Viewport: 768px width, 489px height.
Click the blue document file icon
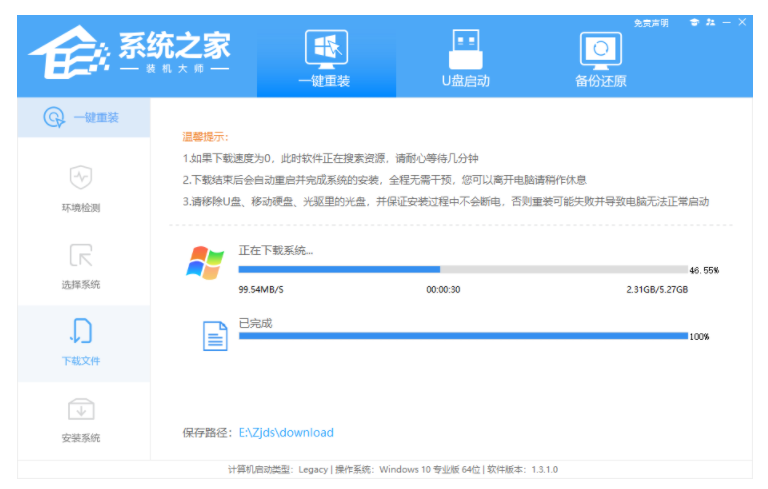[x=215, y=336]
